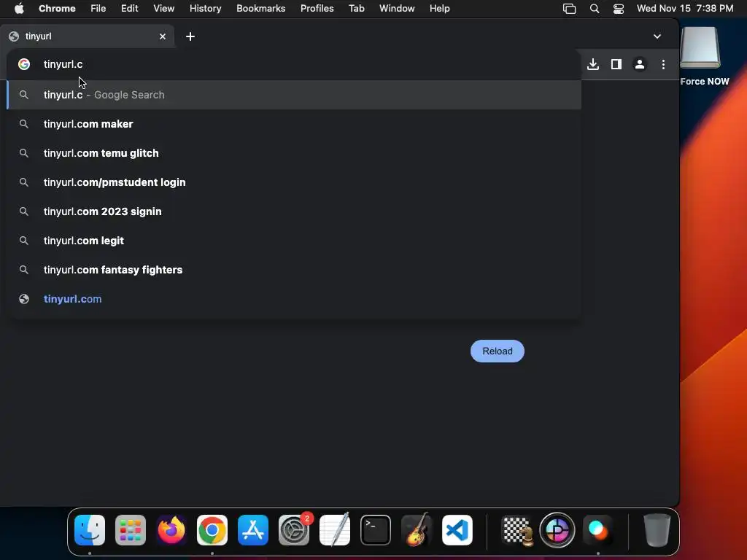Open Launchpad from the Dock
747x560 pixels.
pyautogui.click(x=131, y=530)
